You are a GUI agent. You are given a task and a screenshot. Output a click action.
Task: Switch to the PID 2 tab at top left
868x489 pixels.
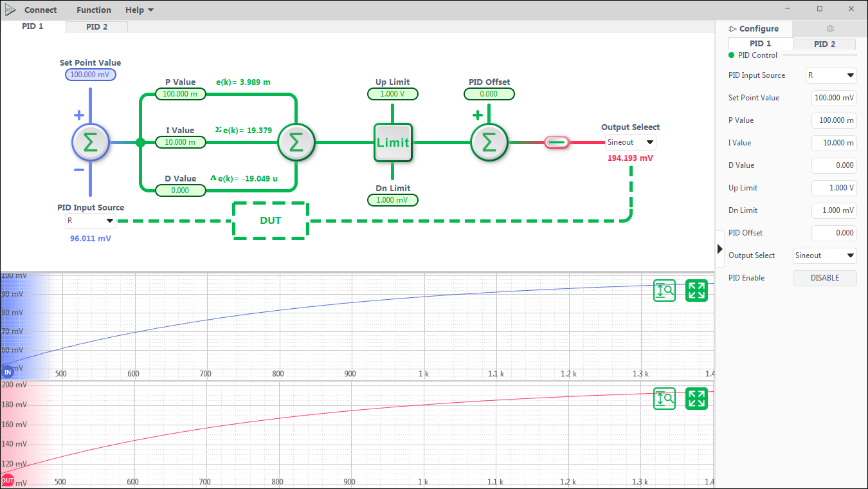[x=97, y=27]
